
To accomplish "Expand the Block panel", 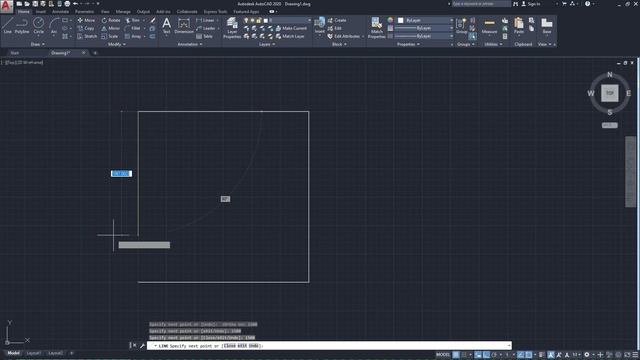I will (x=339, y=44).
